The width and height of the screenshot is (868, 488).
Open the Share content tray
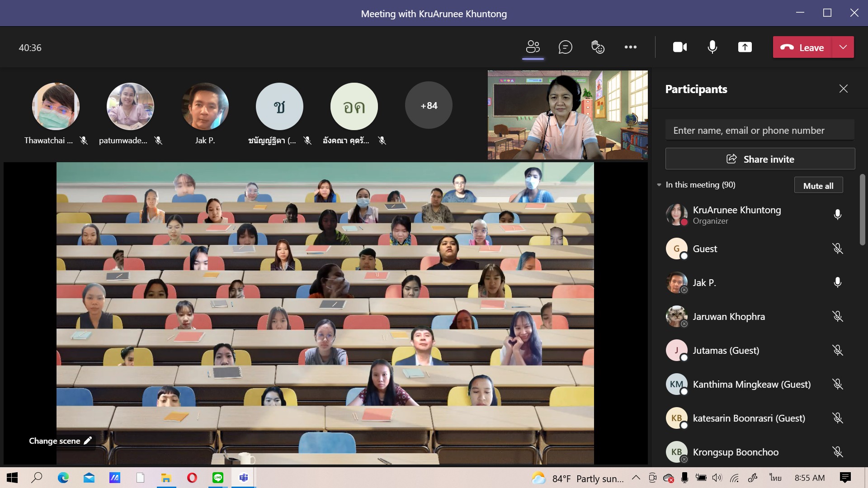[745, 47]
